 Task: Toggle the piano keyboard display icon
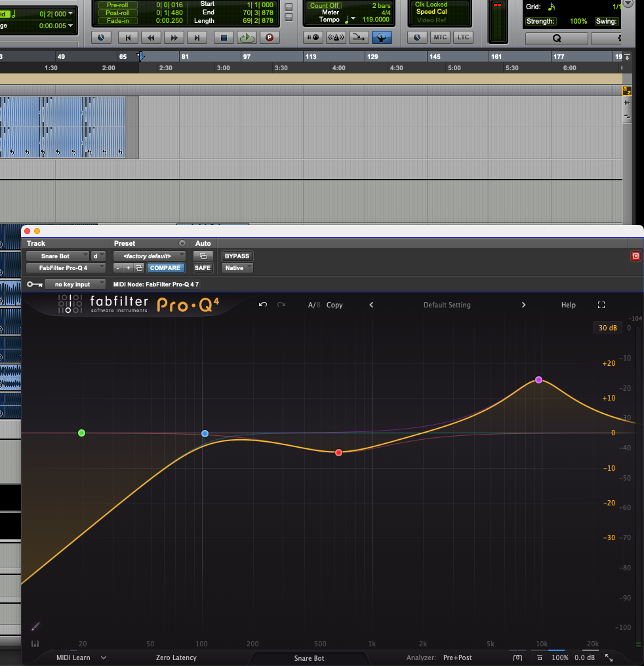[35, 644]
